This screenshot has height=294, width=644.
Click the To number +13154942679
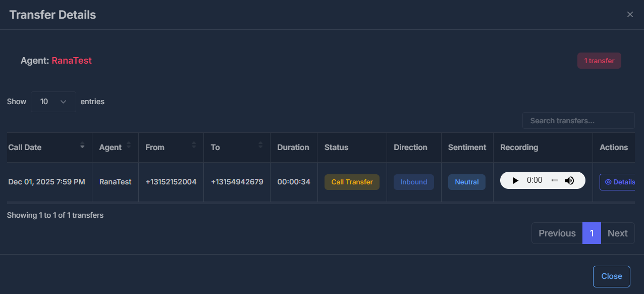point(237,182)
